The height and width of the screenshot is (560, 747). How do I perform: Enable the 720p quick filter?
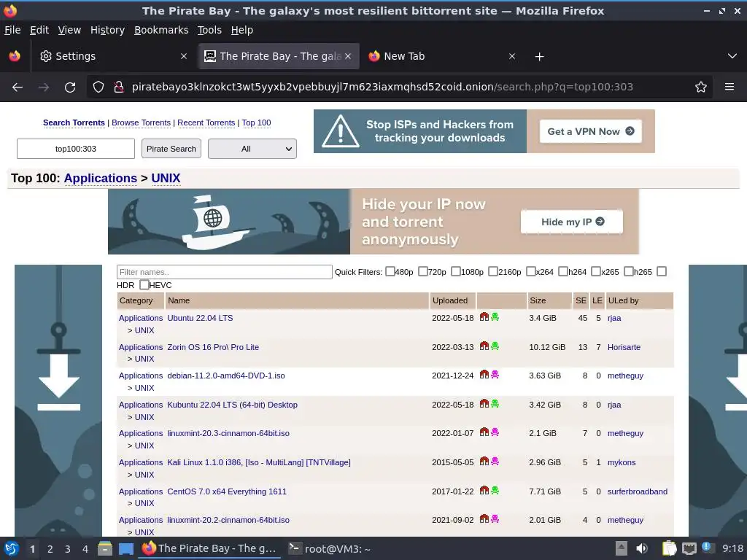pyautogui.click(x=422, y=271)
